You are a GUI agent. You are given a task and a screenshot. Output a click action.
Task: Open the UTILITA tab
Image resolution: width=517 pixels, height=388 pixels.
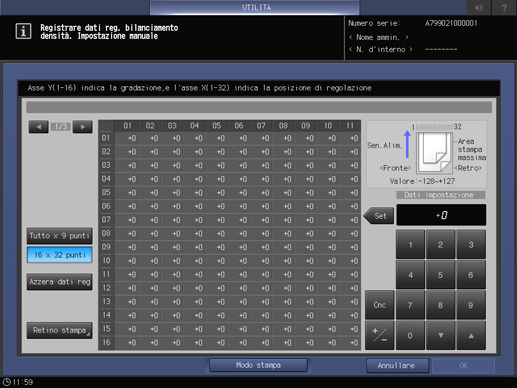click(x=255, y=7)
